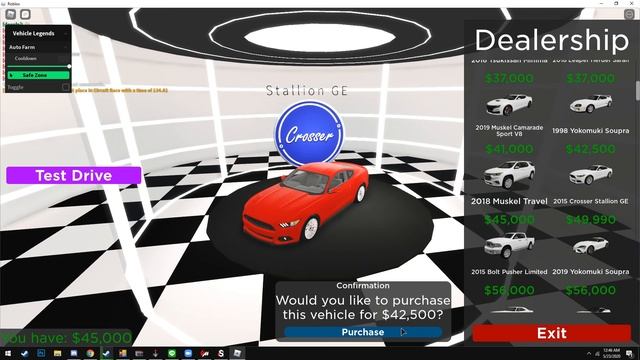
Task: Open the top-right Roblox settings icon
Action: pos(629,14)
